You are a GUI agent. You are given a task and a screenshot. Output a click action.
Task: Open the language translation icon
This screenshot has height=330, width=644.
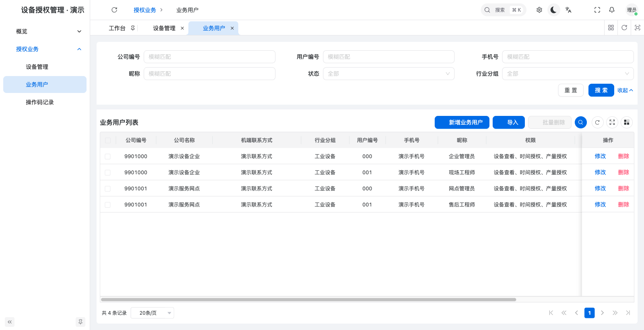click(x=568, y=10)
